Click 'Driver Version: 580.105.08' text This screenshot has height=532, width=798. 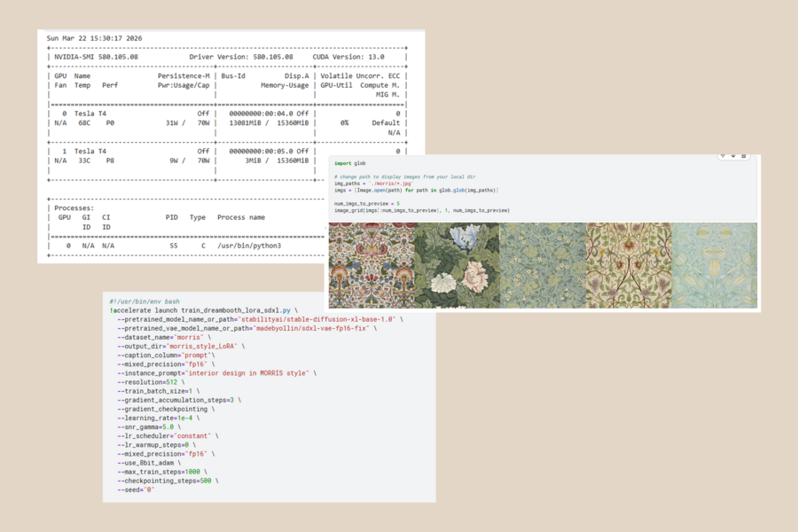[x=241, y=57]
